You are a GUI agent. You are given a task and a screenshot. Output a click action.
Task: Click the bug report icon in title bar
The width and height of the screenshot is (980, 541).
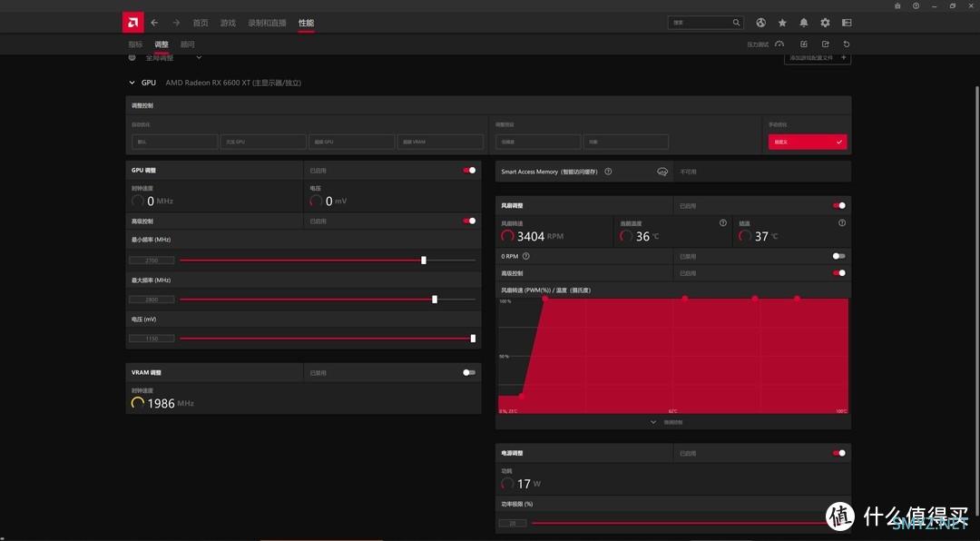click(x=897, y=5)
